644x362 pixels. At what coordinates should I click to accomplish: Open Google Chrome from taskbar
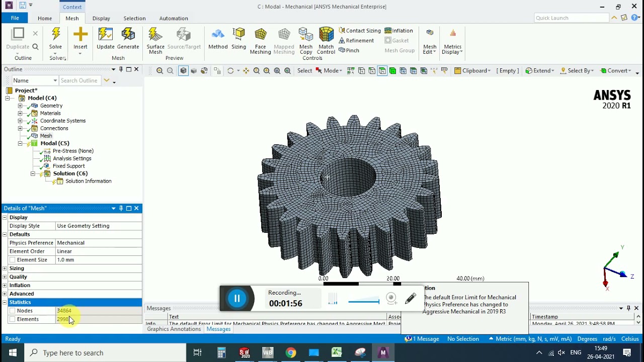pos(291,352)
